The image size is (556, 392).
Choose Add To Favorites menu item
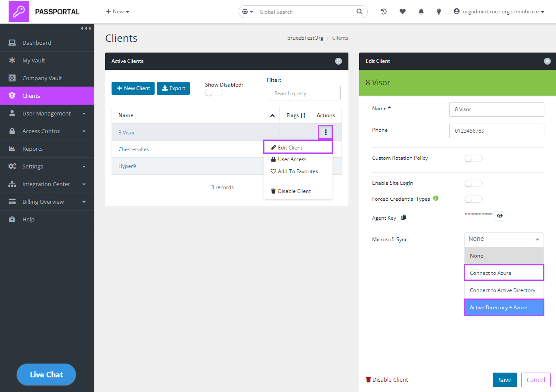(x=298, y=171)
